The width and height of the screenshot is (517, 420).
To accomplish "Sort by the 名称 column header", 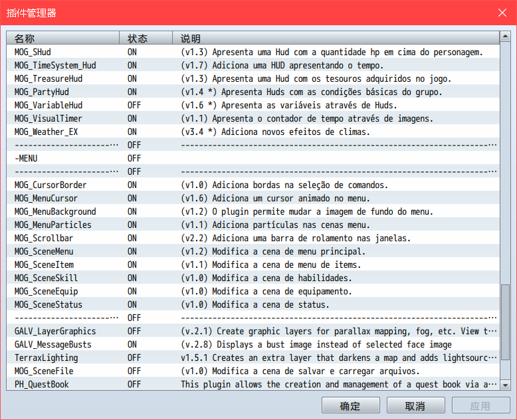I will point(62,39).
